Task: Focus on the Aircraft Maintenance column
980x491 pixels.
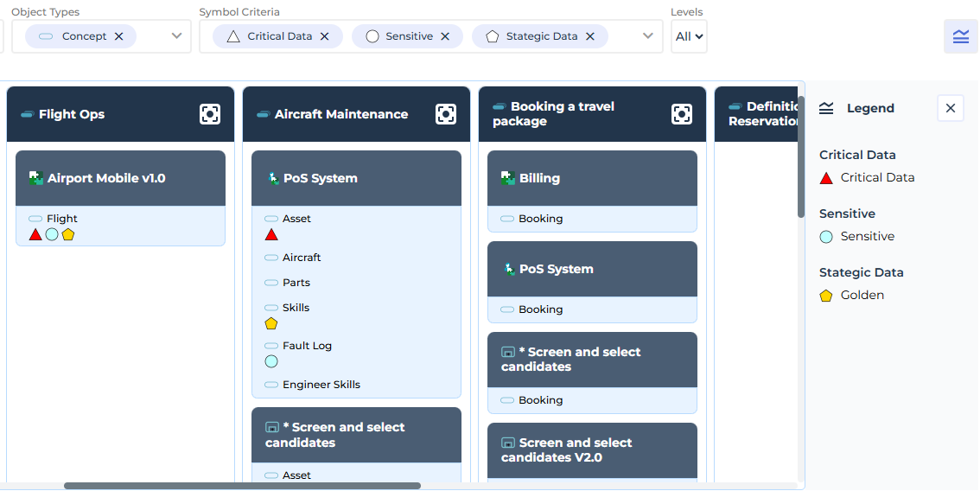Action: [446, 114]
